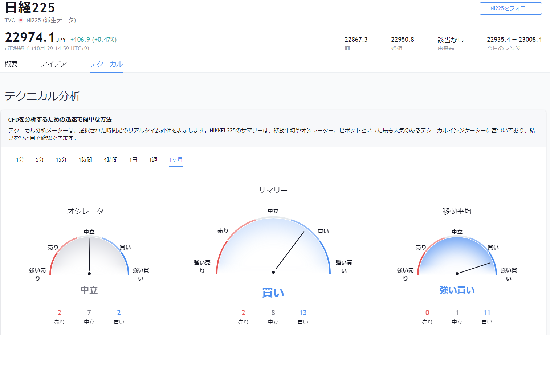Click the NI225をフォロー button
This screenshot has height=392, width=550.
[510, 8]
